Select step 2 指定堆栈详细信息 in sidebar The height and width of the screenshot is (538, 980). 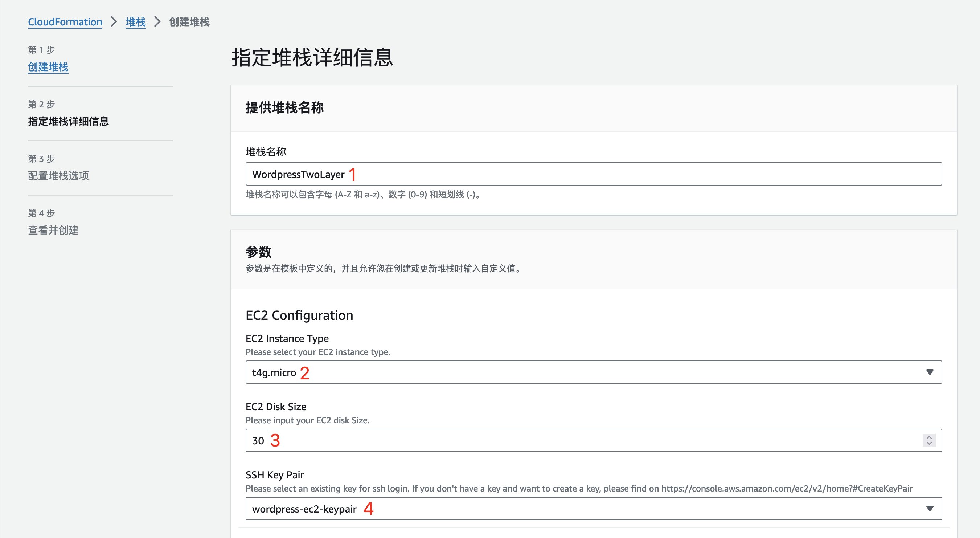69,122
